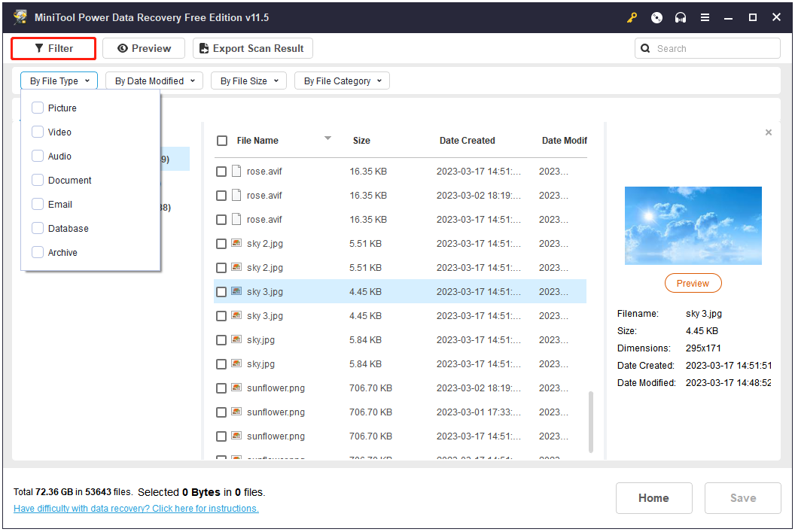
Task: Click the 2023-03-02 18:19 date of rose.avif
Action: point(479,195)
